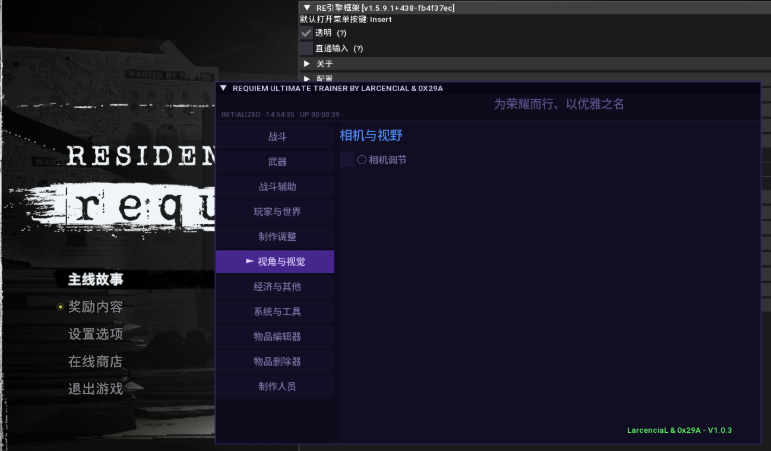
Task: Switch to the 系统与工具 tab
Action: coord(275,312)
